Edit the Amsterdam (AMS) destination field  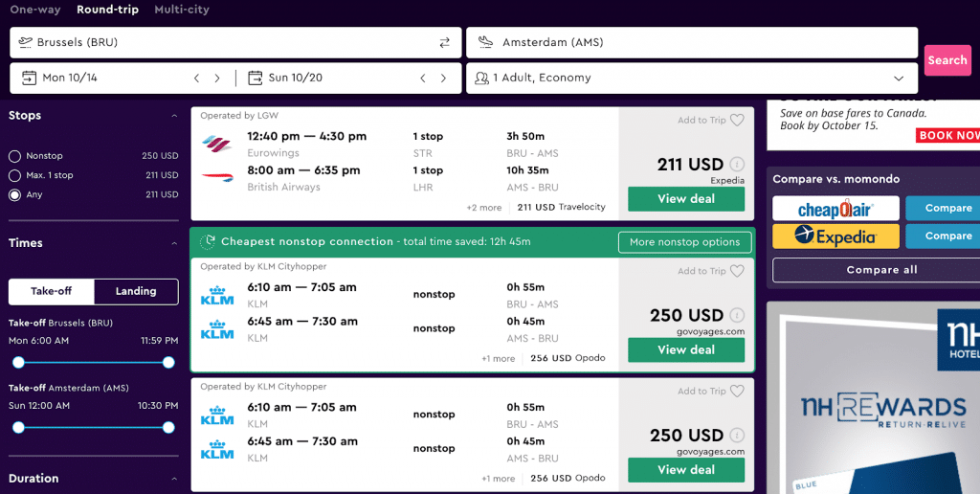pos(692,42)
